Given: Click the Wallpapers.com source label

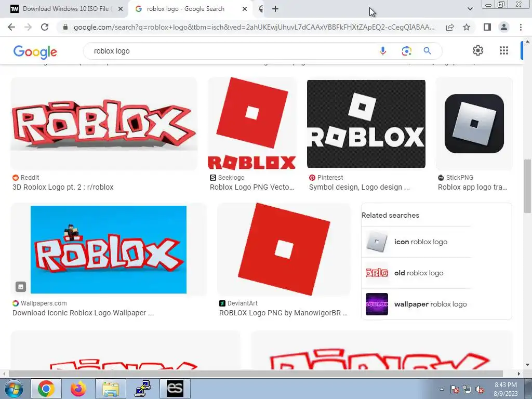Looking at the screenshot, I should click(39, 303).
